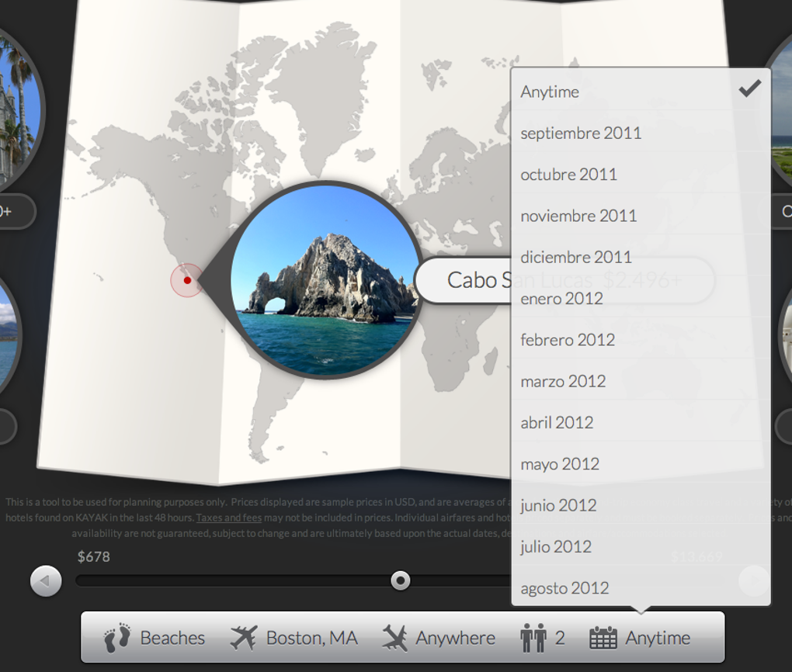
Task: Click the palm tree church thumbnail
Action: [x=19, y=109]
